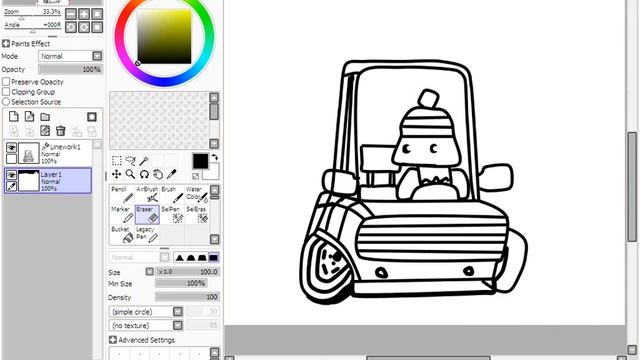Zoom out with the minus button
Image resolution: width=640 pixels, height=360 pixels.
tap(71, 14)
